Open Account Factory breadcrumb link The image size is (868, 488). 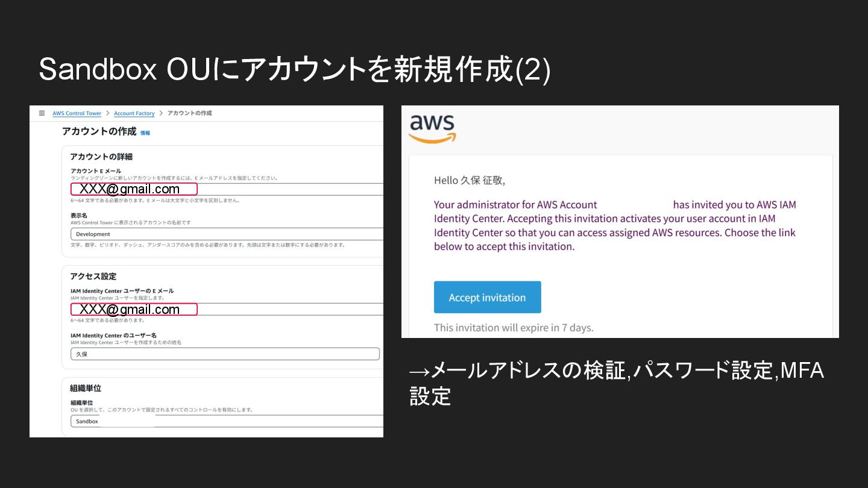point(134,113)
